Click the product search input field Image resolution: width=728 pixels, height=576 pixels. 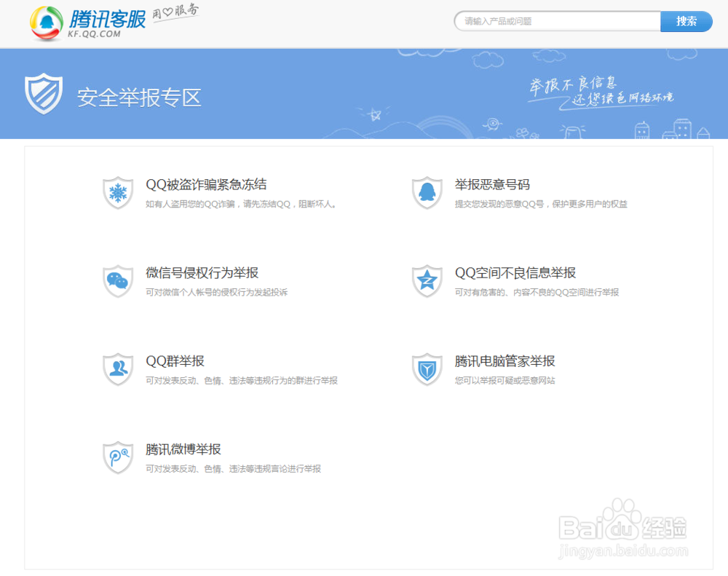(x=557, y=21)
